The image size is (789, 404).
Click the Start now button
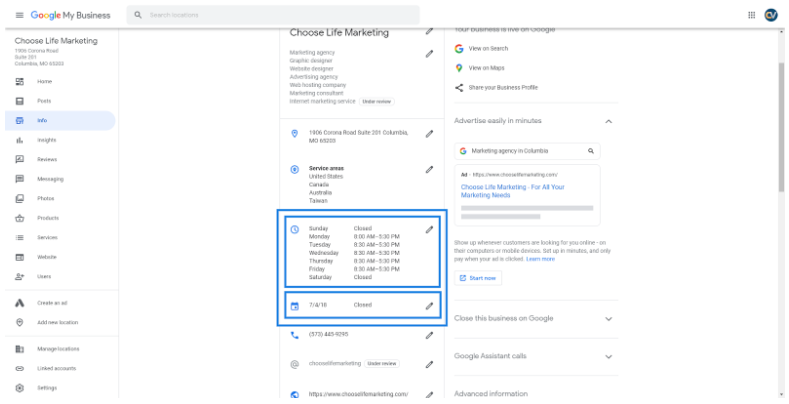(x=478, y=278)
